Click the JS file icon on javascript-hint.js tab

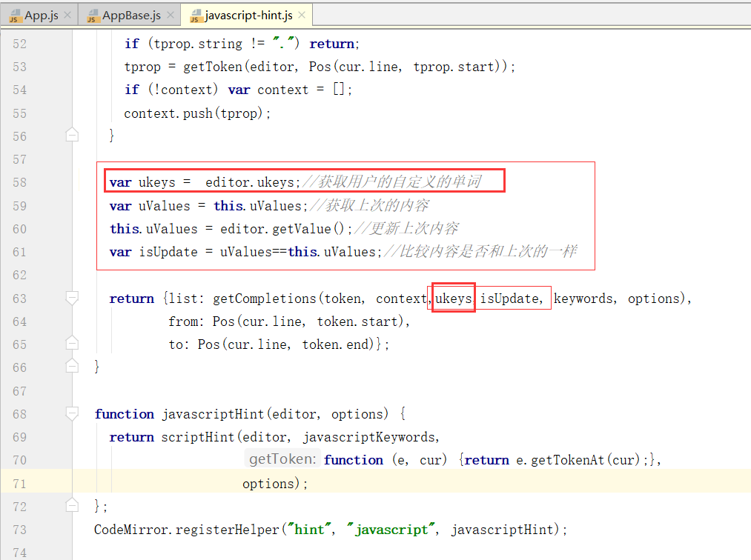click(196, 16)
